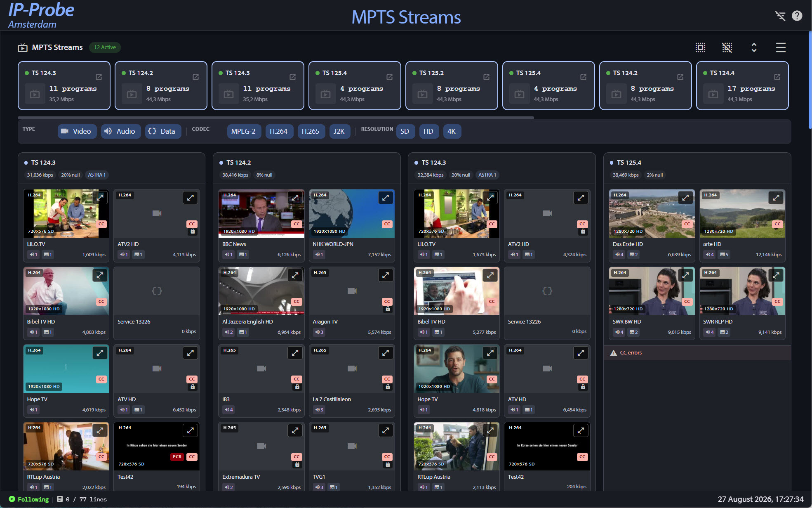Click the MPTS Streams section icon
The image size is (812, 508).
[x=23, y=48]
